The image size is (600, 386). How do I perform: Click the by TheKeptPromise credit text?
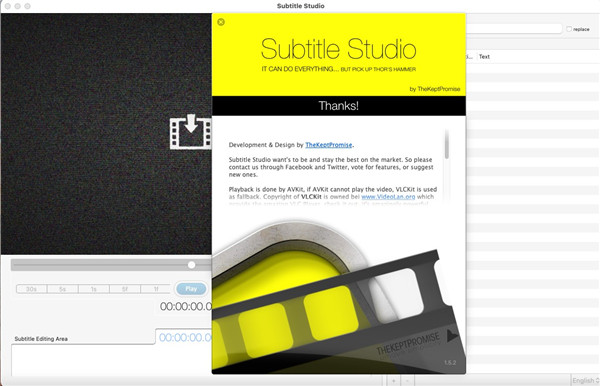click(435, 89)
